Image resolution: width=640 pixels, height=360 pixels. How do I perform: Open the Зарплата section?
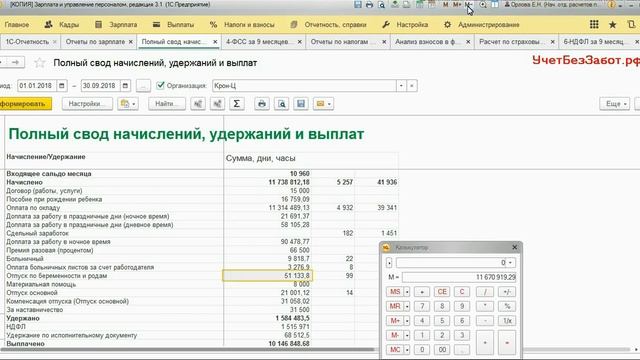pos(116,24)
